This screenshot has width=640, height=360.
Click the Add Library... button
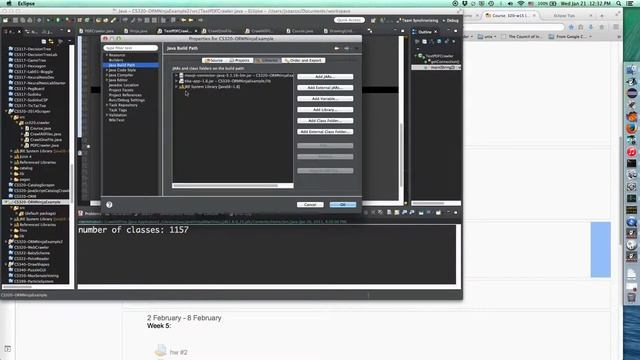pyautogui.click(x=325, y=110)
